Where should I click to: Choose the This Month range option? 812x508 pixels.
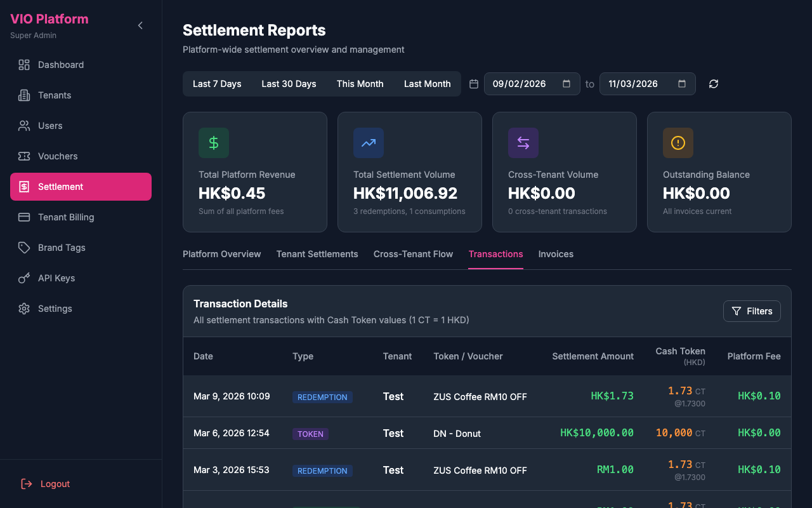tap(360, 84)
